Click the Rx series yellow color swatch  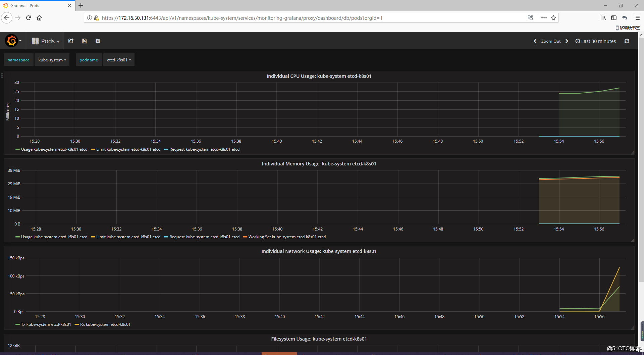pos(76,324)
